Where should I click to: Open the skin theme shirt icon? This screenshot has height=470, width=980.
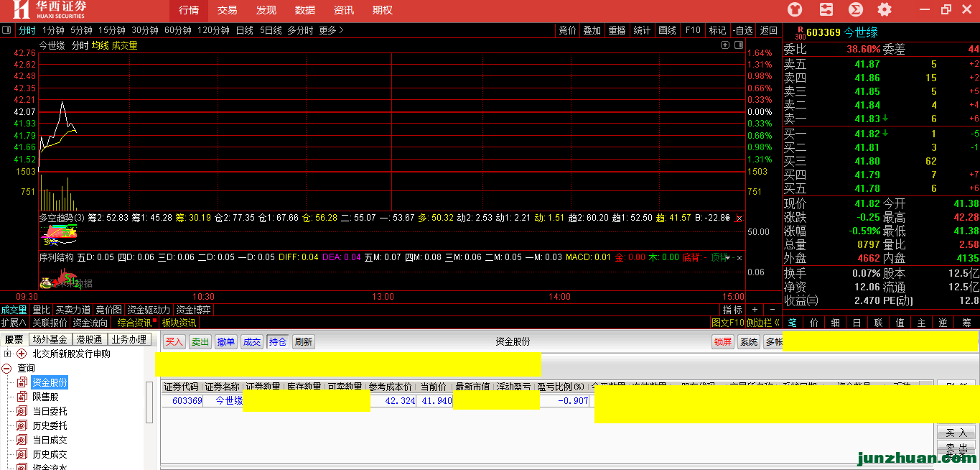coord(795,9)
